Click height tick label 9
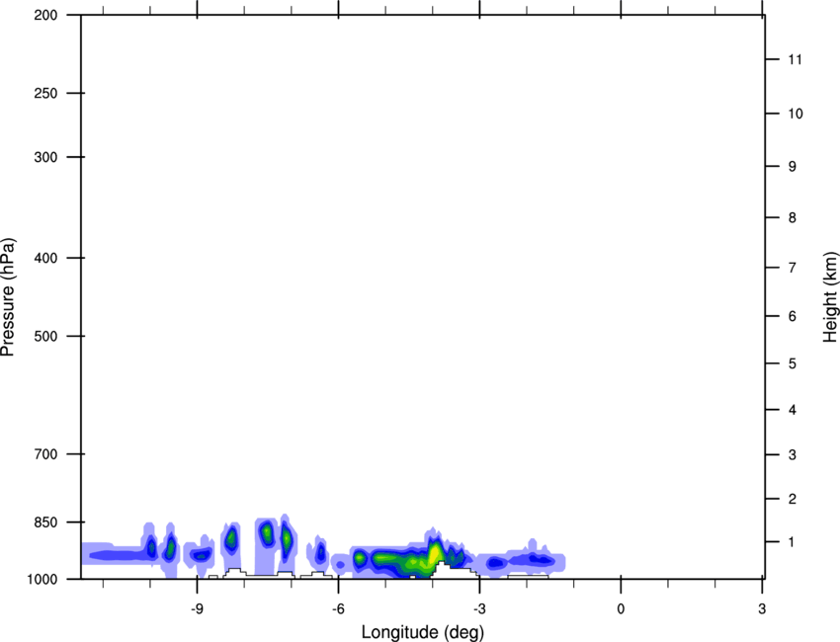This screenshot has width=840, height=642. pyautogui.click(x=793, y=167)
